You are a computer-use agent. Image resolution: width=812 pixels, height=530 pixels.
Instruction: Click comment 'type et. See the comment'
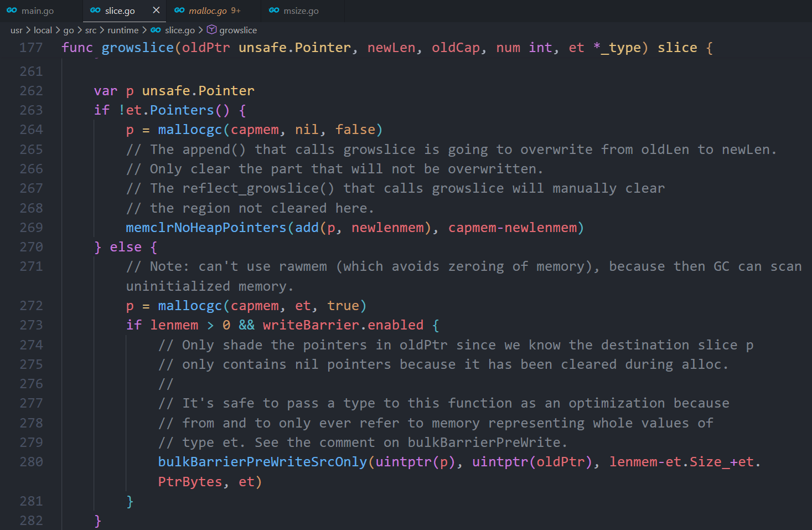click(363, 442)
